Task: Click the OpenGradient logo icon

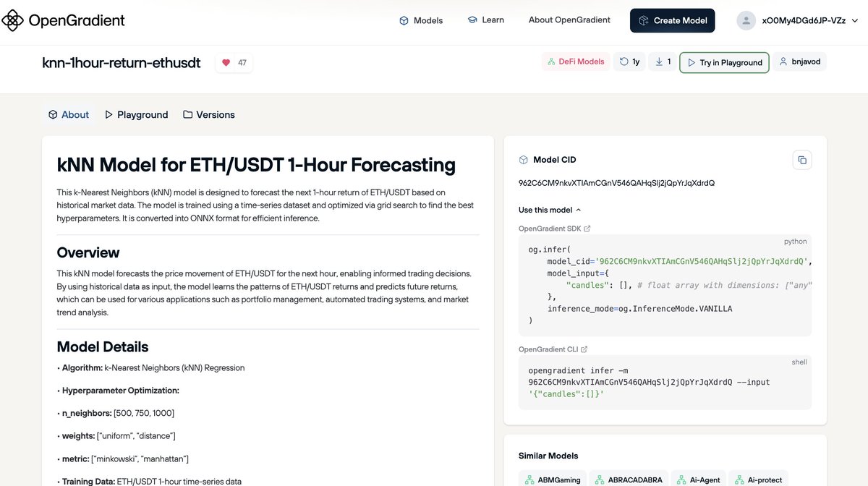Action: [12, 20]
